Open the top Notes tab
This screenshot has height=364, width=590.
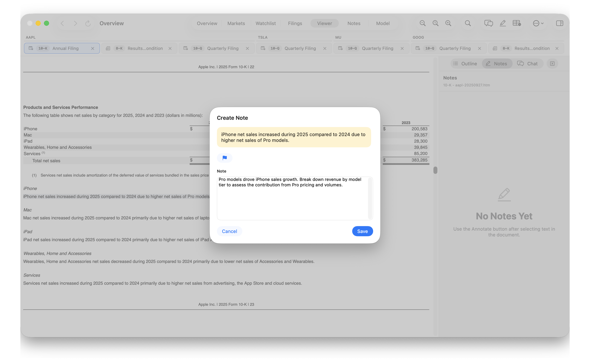pyautogui.click(x=353, y=23)
